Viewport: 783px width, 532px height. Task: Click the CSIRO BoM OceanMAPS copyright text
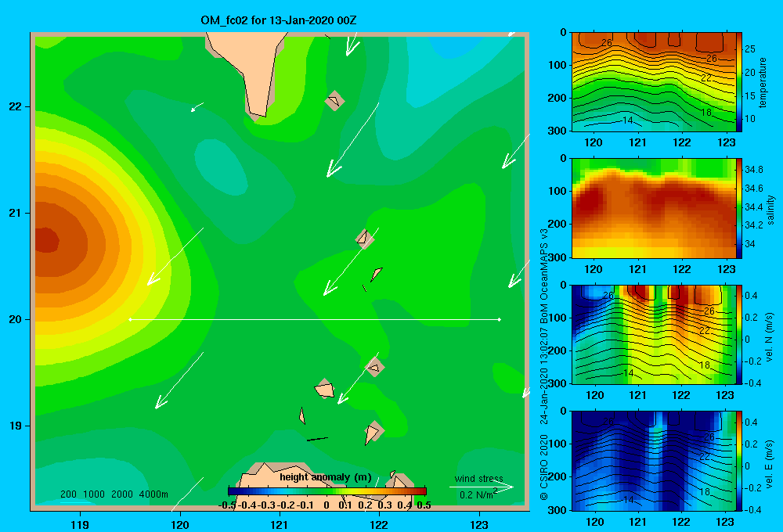tap(544, 365)
